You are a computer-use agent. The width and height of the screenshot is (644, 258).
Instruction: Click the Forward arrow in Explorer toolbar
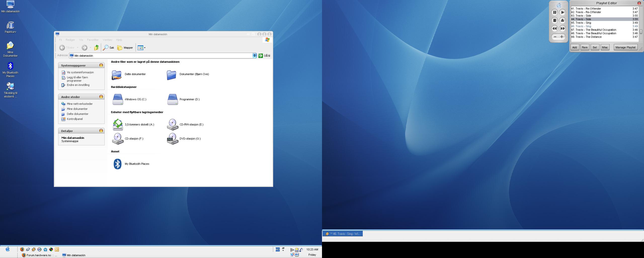tap(85, 48)
